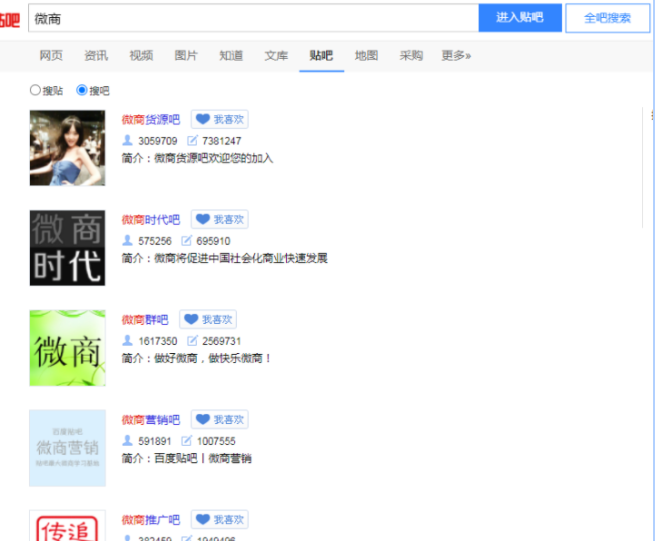655x541 pixels.
Task: Click the member count 575256
Action: [155, 241]
